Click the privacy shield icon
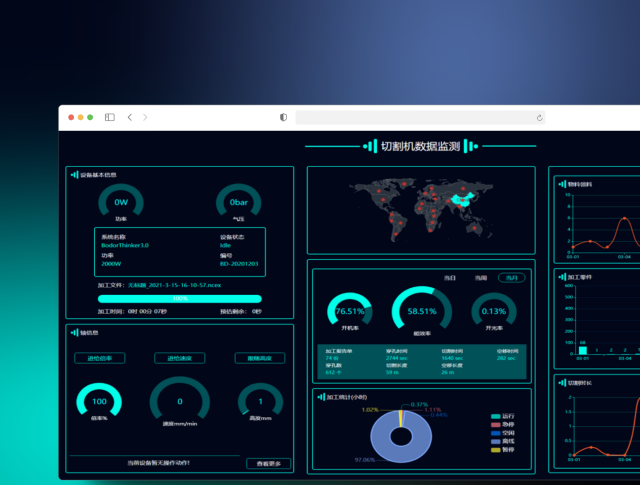640x485 pixels. [x=283, y=118]
